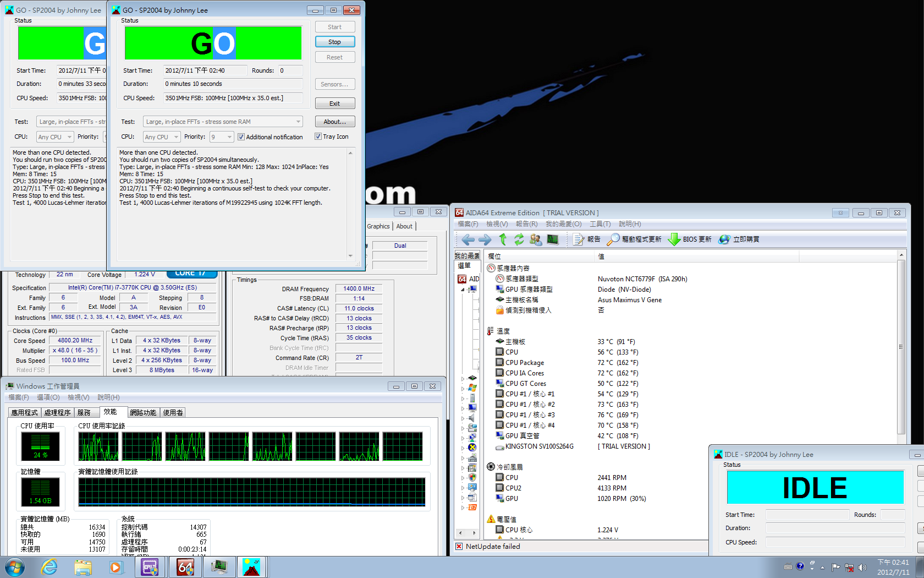Open Windows Media Player from taskbar

(116, 567)
